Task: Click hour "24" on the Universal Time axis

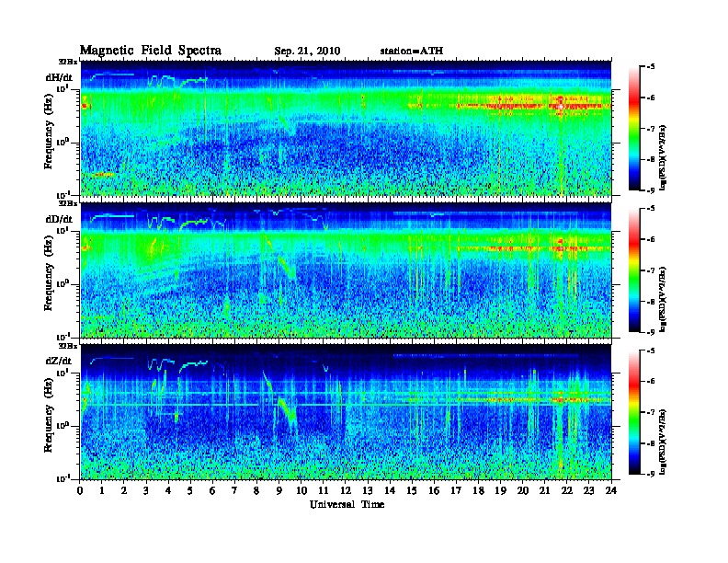Action: (611, 491)
